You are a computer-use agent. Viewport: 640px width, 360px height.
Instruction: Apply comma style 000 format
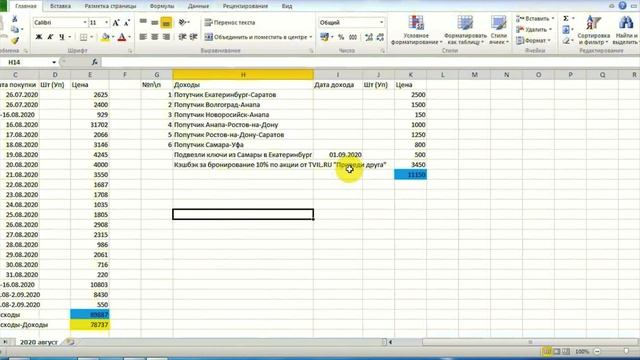(x=353, y=37)
